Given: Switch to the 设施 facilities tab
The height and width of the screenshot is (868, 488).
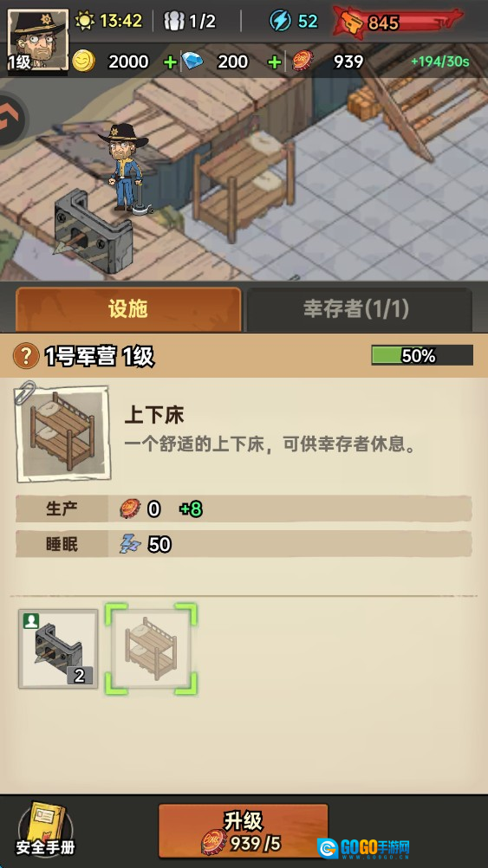Looking at the screenshot, I should pyautogui.click(x=128, y=309).
